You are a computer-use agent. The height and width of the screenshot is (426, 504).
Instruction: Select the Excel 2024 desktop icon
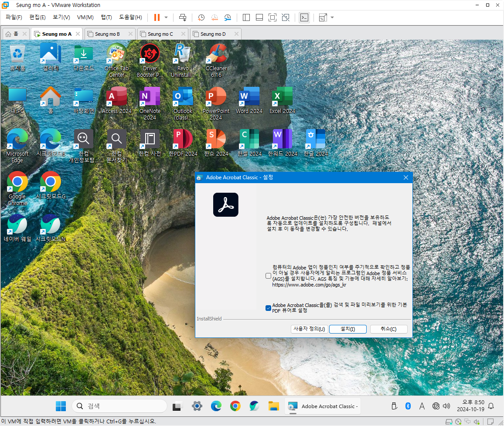[282, 101]
